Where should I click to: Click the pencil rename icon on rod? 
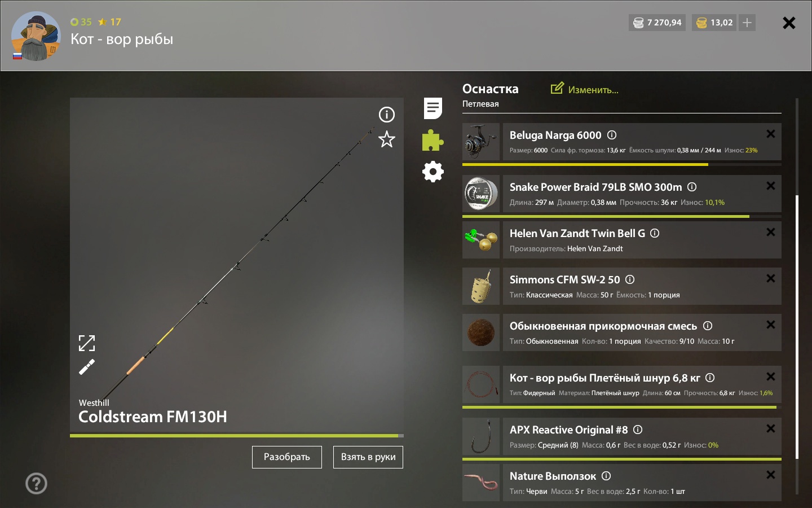87,367
